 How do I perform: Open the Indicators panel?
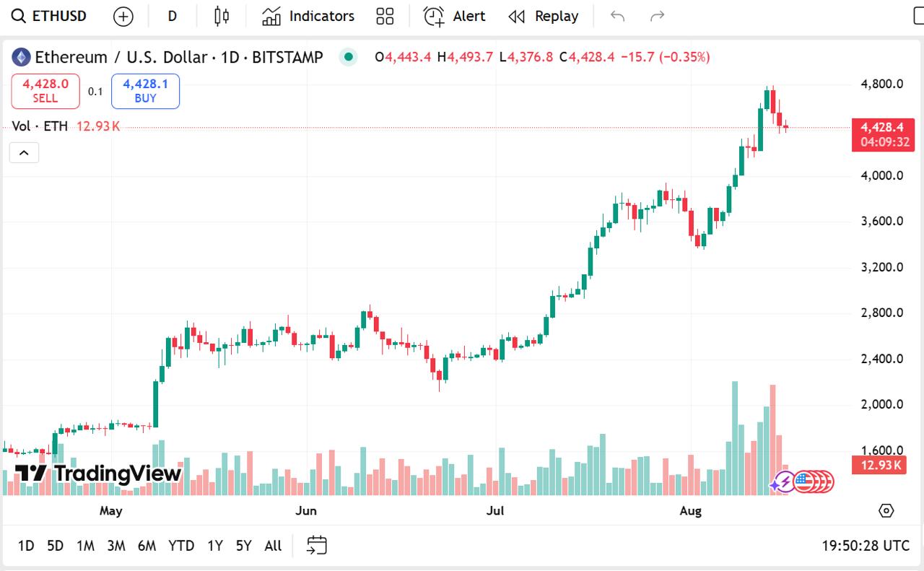pyautogui.click(x=308, y=17)
